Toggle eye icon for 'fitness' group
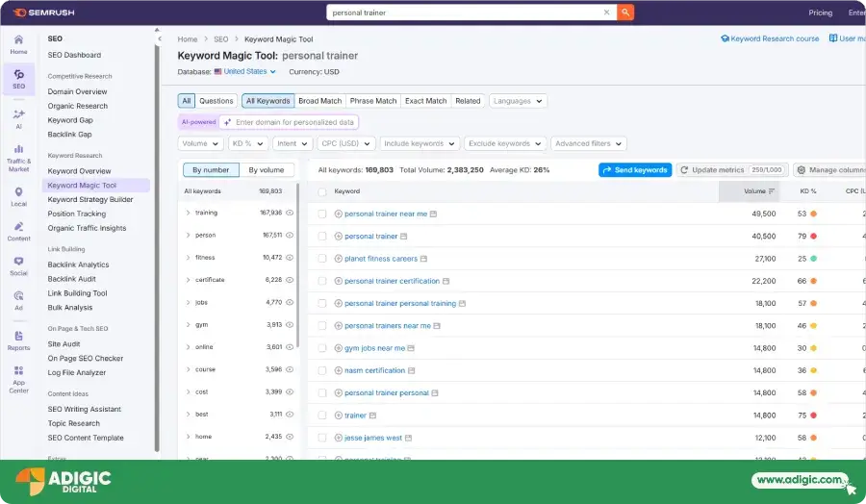Viewport: 866px width, 504px height. click(x=290, y=257)
